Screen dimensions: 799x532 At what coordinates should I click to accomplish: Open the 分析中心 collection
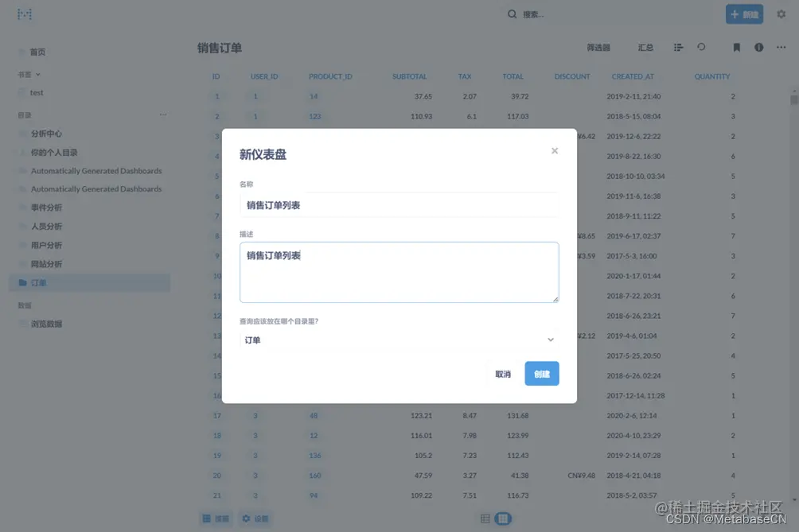point(46,134)
